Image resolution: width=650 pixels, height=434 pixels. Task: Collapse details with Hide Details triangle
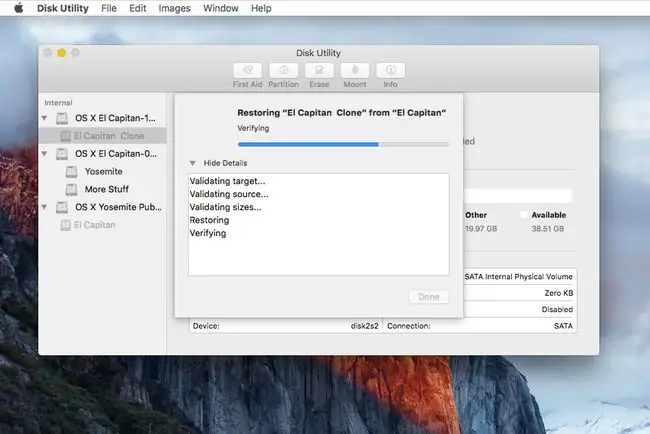click(192, 163)
